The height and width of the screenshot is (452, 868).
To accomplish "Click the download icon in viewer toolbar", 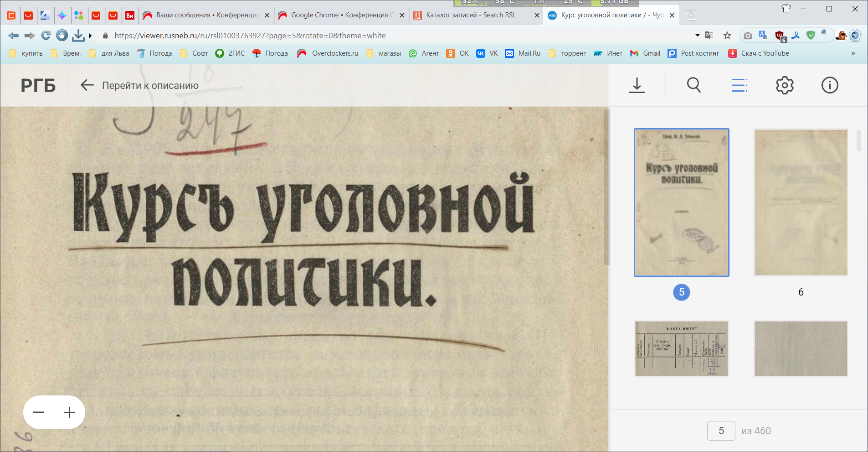I will [x=637, y=85].
